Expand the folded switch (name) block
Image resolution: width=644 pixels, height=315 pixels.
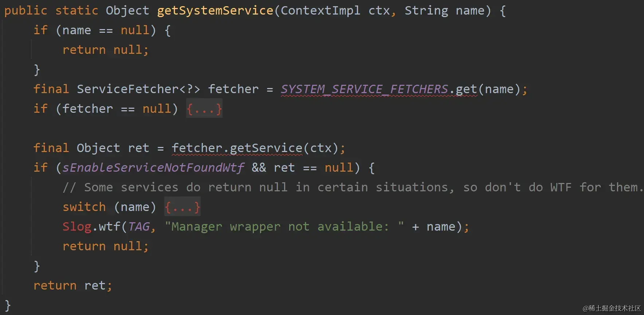pos(182,207)
